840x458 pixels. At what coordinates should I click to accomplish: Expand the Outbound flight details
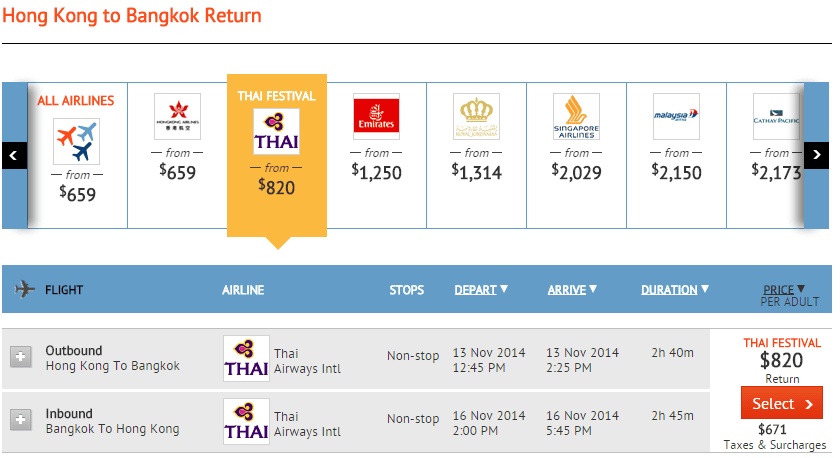point(20,356)
